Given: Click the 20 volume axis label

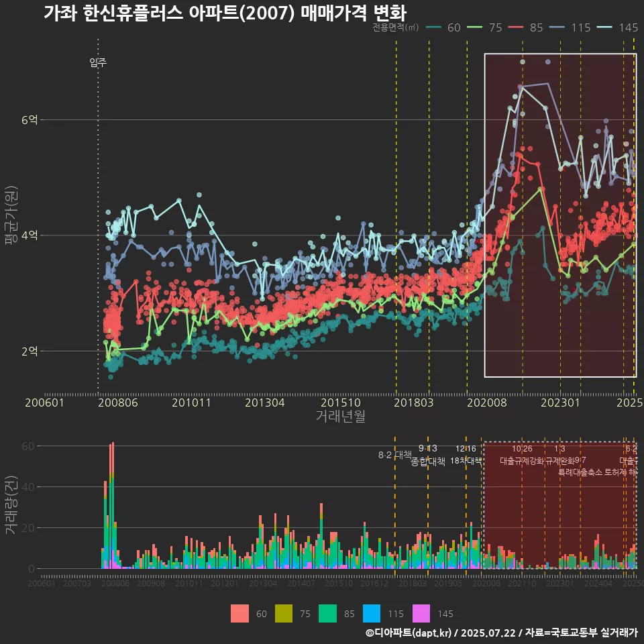Looking at the screenshot, I should tap(28, 528).
